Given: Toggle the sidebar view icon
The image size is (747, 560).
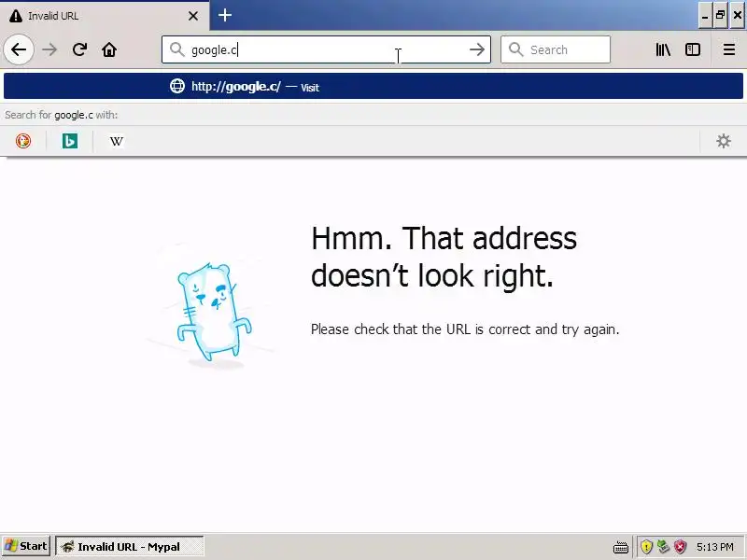Looking at the screenshot, I should [x=692, y=49].
